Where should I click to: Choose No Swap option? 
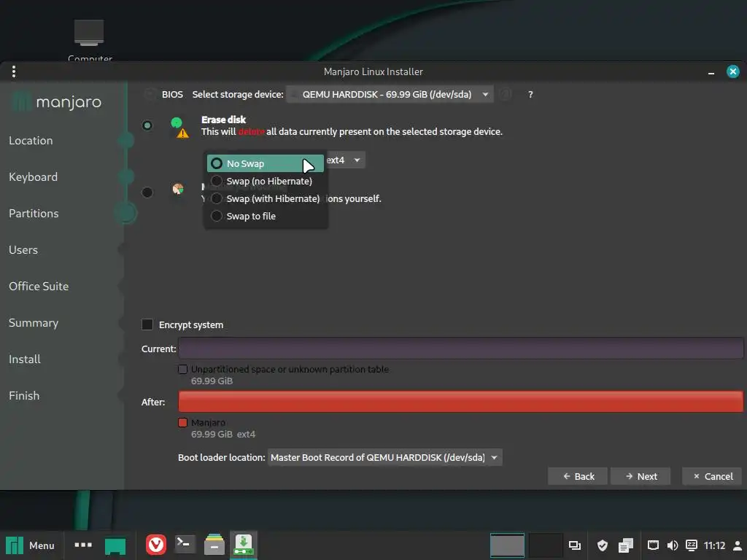(x=266, y=163)
